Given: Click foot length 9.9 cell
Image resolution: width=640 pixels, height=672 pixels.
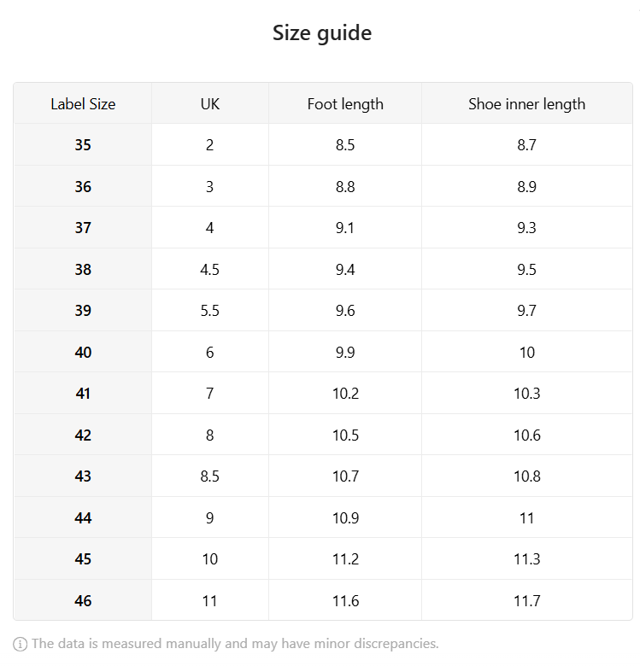Looking at the screenshot, I should (345, 352).
